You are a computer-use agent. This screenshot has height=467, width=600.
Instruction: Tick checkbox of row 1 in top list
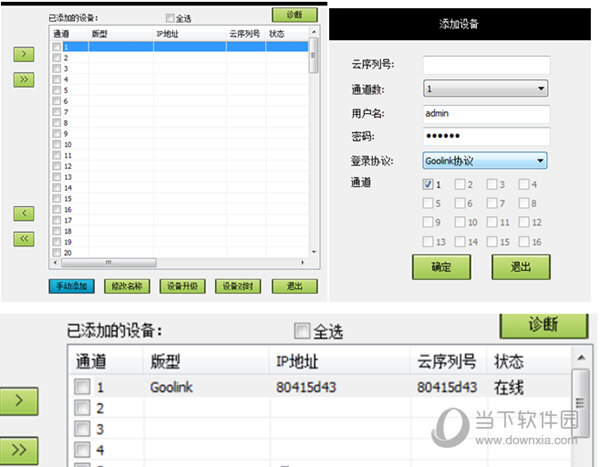[x=57, y=47]
